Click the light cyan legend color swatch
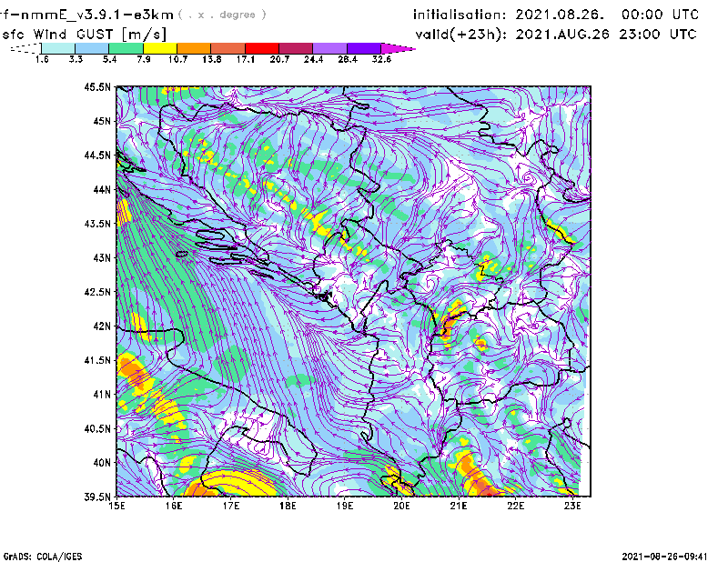This screenshot has height=562, width=728. pyautogui.click(x=58, y=48)
